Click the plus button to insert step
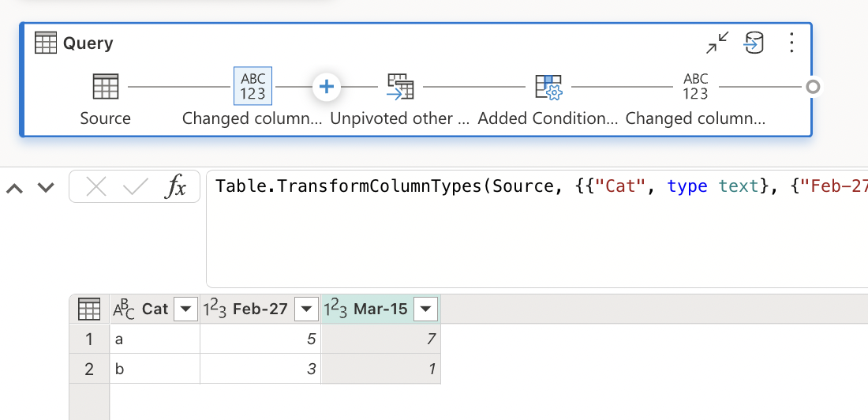The image size is (868, 420). (x=327, y=87)
